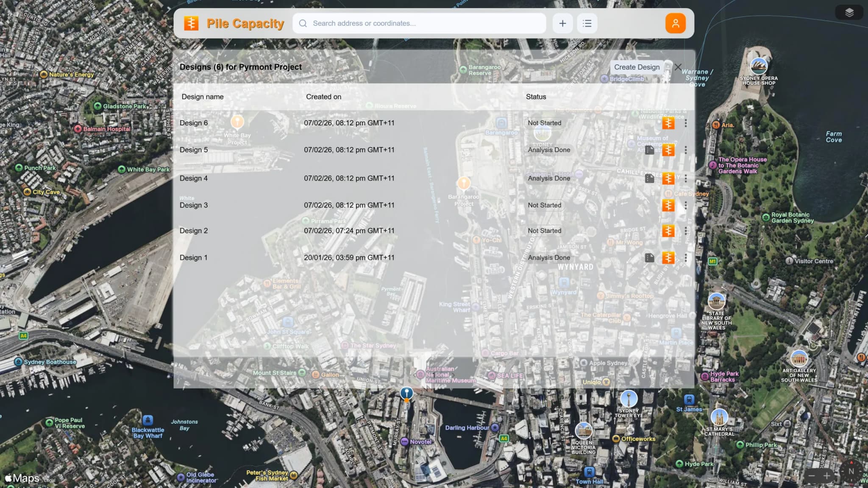Click Analysis Done status of Design 1
Screen dimensions: 868x488
(x=549, y=258)
